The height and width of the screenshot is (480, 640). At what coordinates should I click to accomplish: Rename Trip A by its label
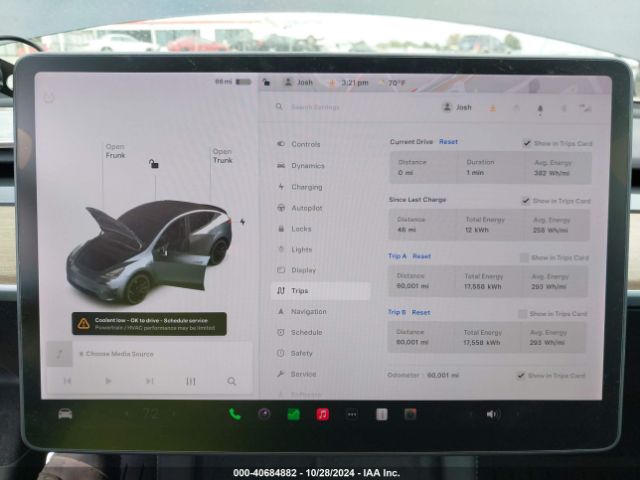[397, 256]
